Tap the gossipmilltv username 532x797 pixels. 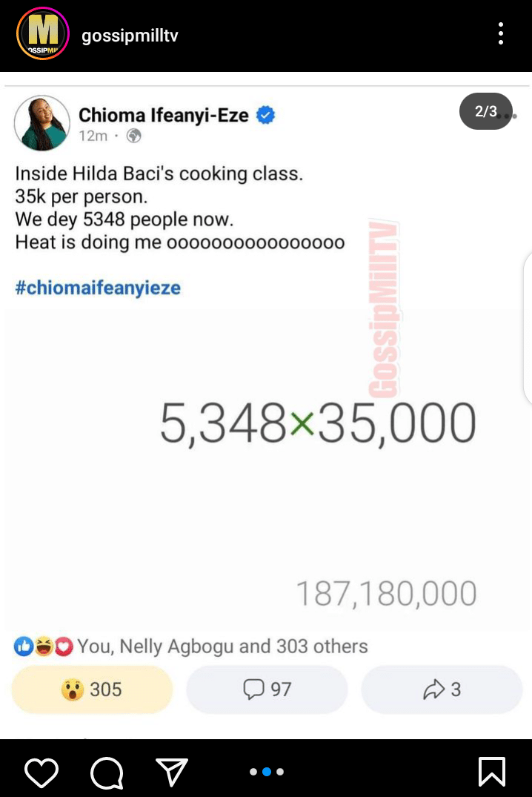coord(130,36)
